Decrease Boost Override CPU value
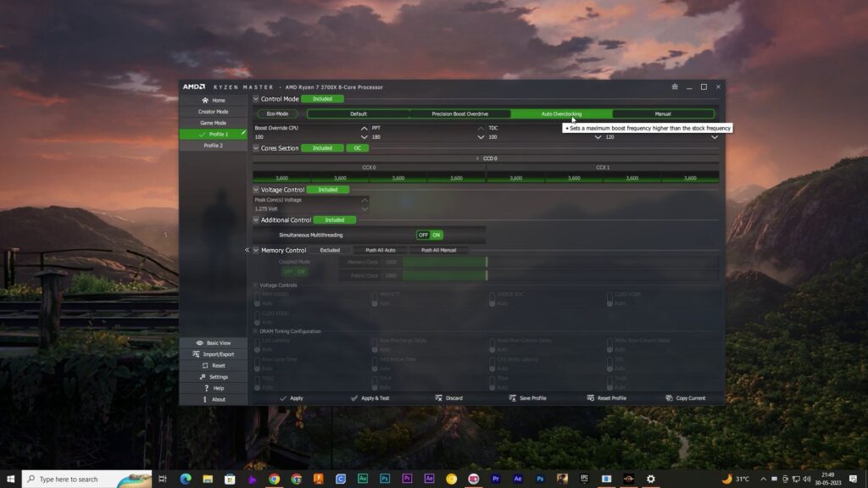Image resolution: width=868 pixels, height=488 pixels. [x=364, y=137]
